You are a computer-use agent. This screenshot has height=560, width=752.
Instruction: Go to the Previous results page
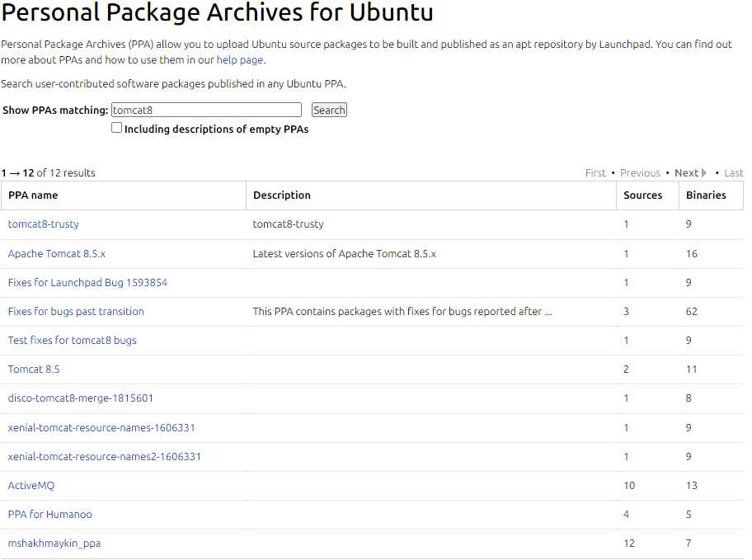pos(640,173)
